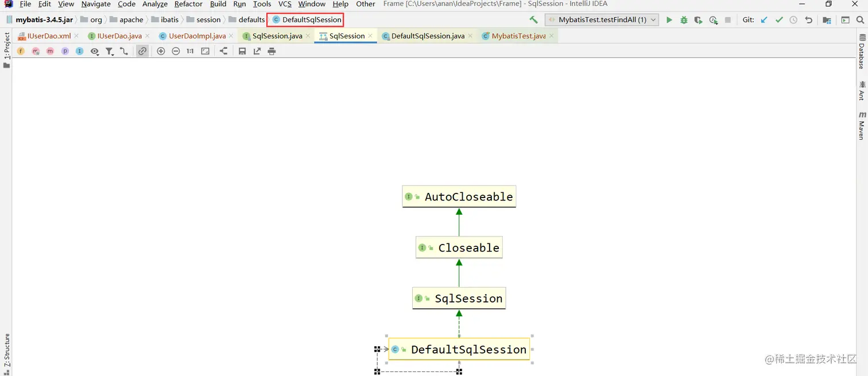The image size is (868, 376).
Task: Open the Run Anything icon
Action: point(845,20)
